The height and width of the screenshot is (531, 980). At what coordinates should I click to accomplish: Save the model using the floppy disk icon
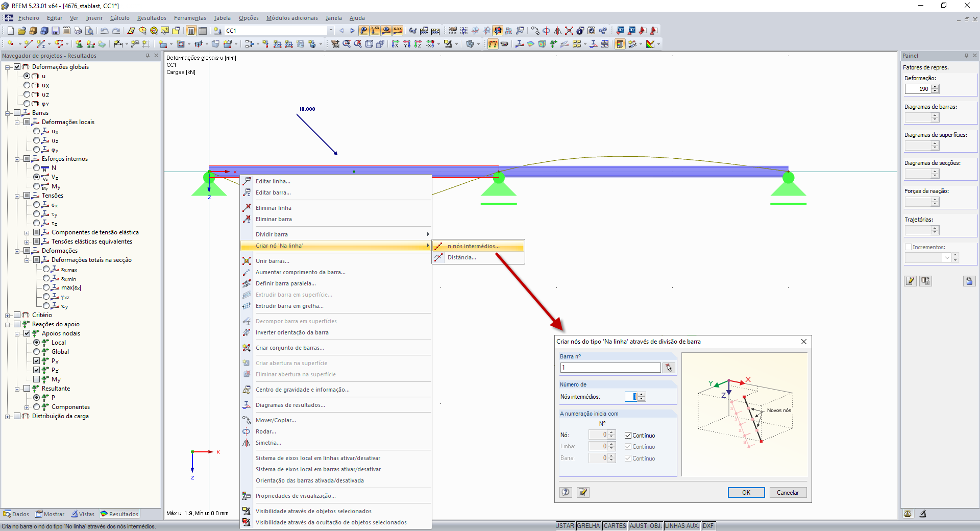tap(55, 31)
